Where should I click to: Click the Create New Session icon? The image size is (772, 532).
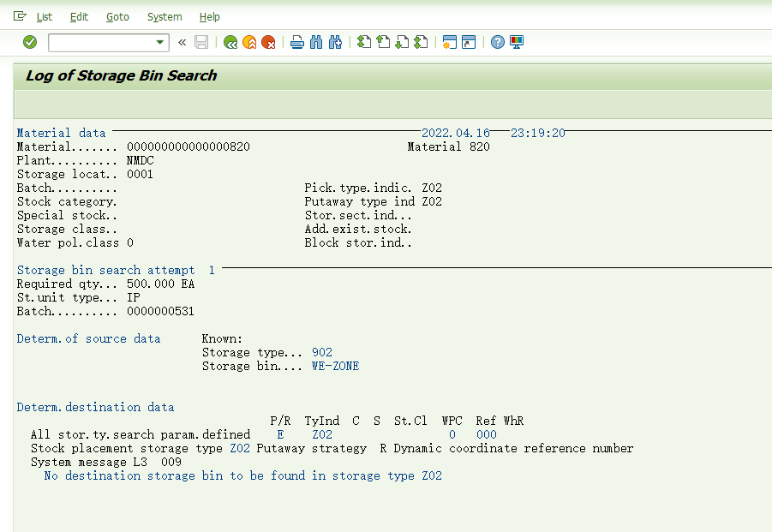coord(450,42)
